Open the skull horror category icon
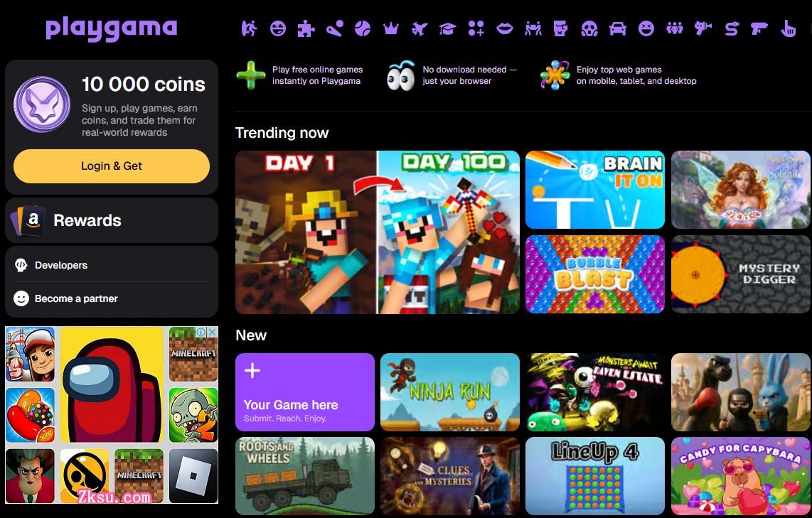 point(589,28)
